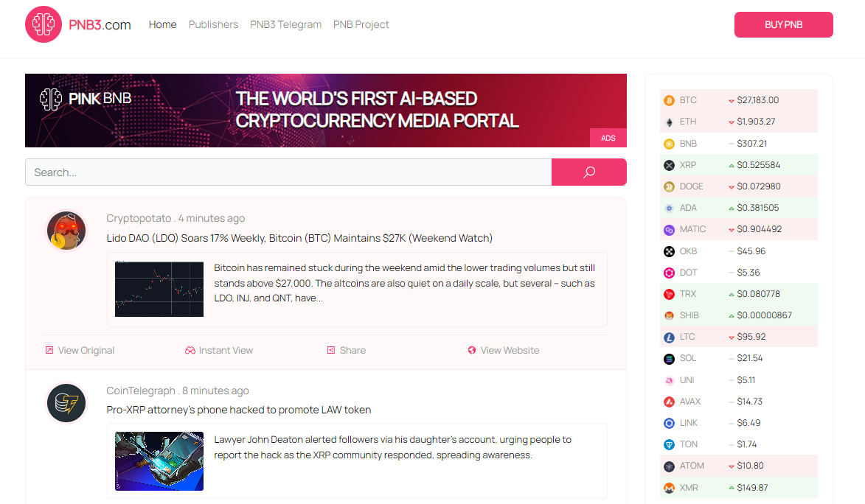Image resolution: width=865 pixels, height=504 pixels.
Task: Click the SHIB coin icon in the sidebar
Action: click(669, 315)
